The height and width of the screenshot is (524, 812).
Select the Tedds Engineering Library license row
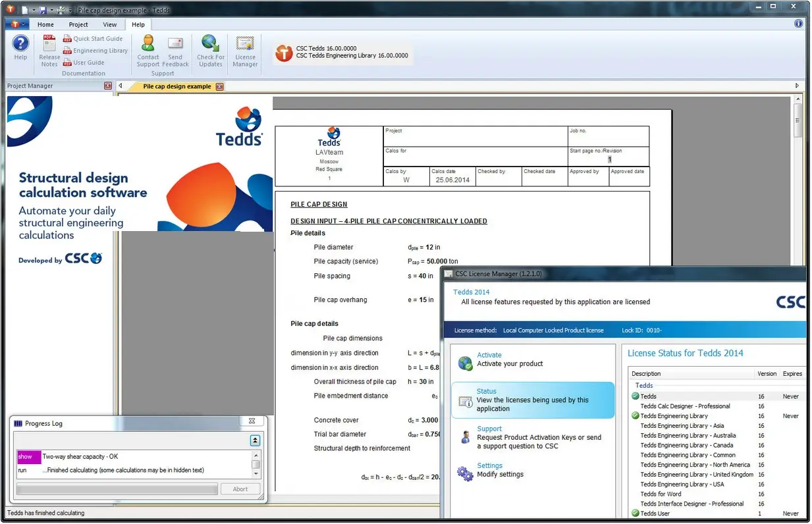coord(718,416)
